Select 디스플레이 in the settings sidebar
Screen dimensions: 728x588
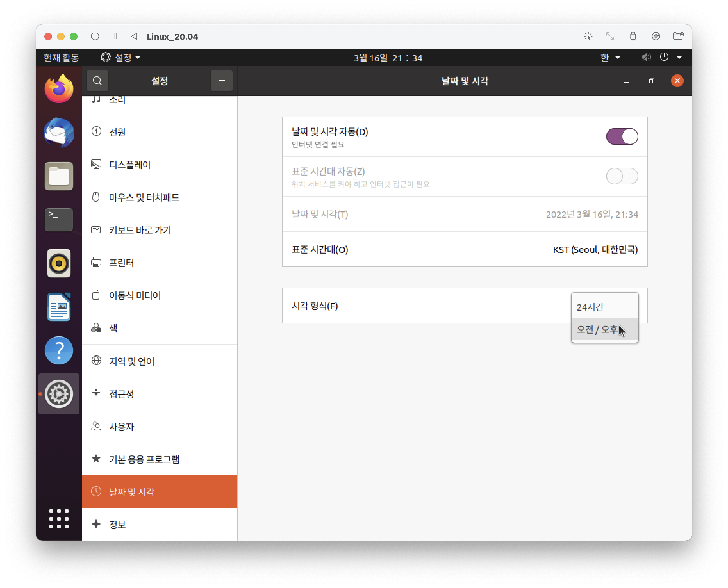coord(129,165)
